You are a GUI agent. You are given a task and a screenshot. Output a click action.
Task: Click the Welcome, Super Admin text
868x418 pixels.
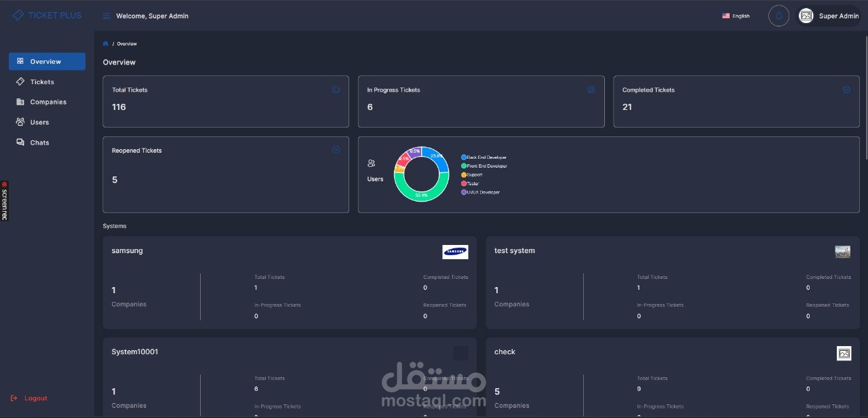[153, 16]
